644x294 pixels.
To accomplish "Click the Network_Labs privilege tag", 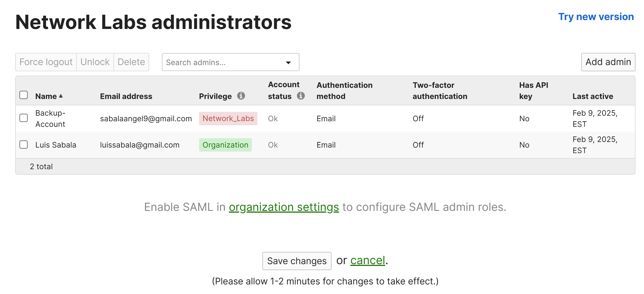I will (228, 119).
